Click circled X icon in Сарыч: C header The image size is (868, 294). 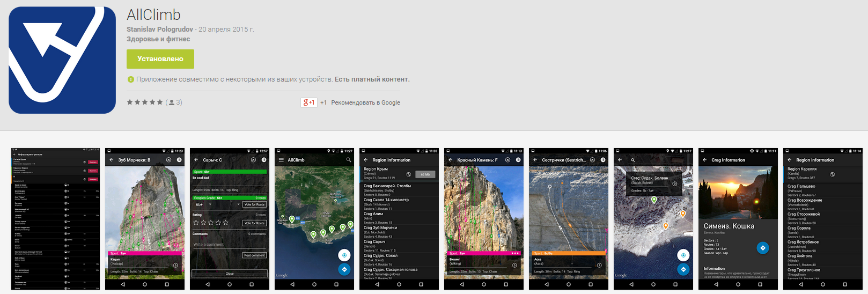tap(253, 160)
